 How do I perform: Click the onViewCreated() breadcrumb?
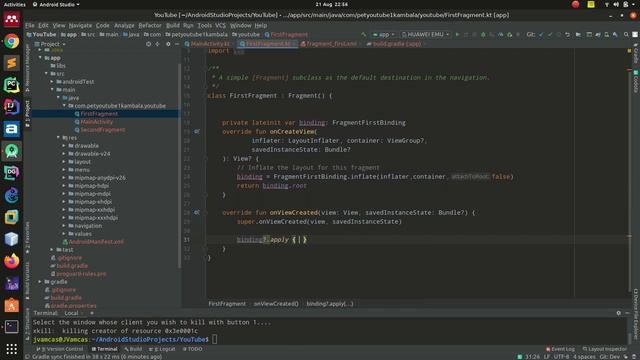[276, 304]
